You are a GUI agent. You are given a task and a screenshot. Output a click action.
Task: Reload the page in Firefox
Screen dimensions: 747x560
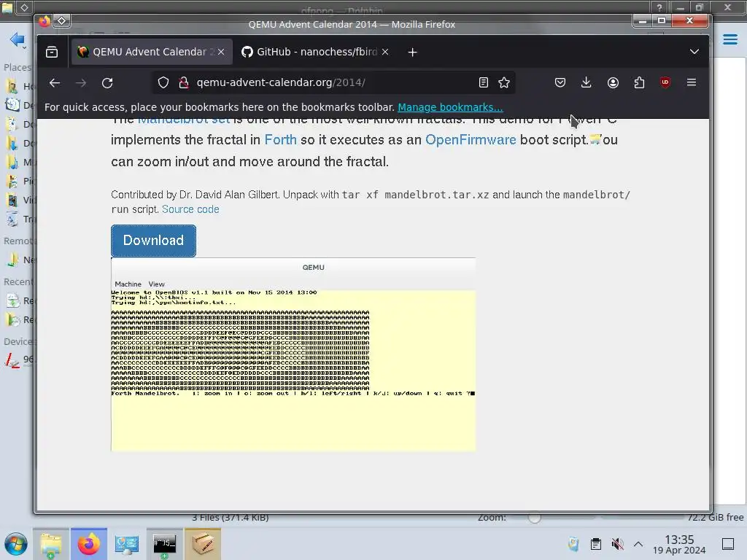point(107,83)
